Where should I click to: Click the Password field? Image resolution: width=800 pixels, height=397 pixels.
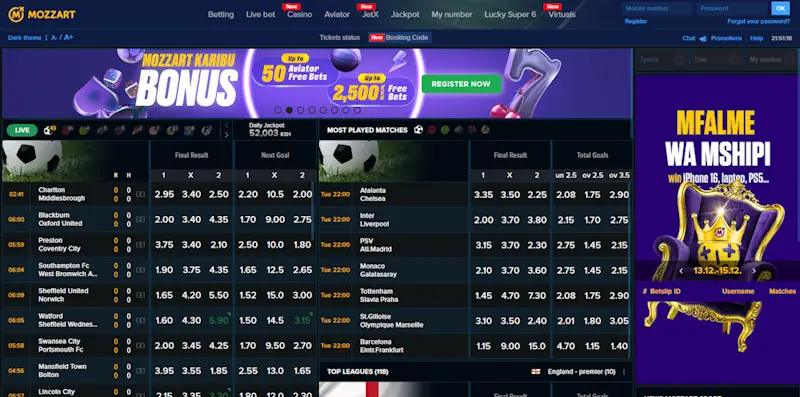732,9
